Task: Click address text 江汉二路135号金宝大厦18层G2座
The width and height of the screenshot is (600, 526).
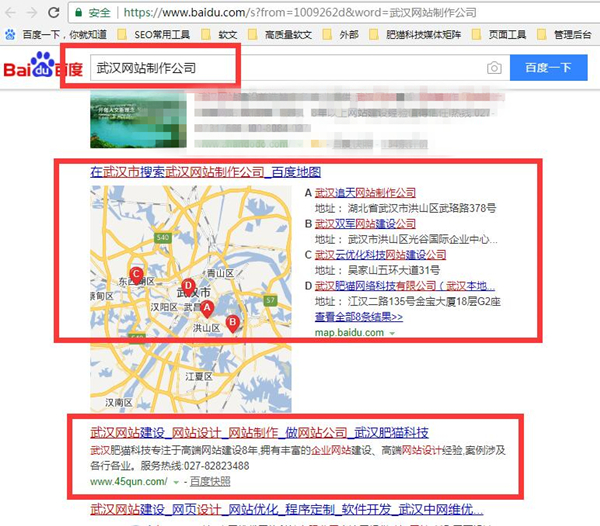Action: tap(424, 301)
